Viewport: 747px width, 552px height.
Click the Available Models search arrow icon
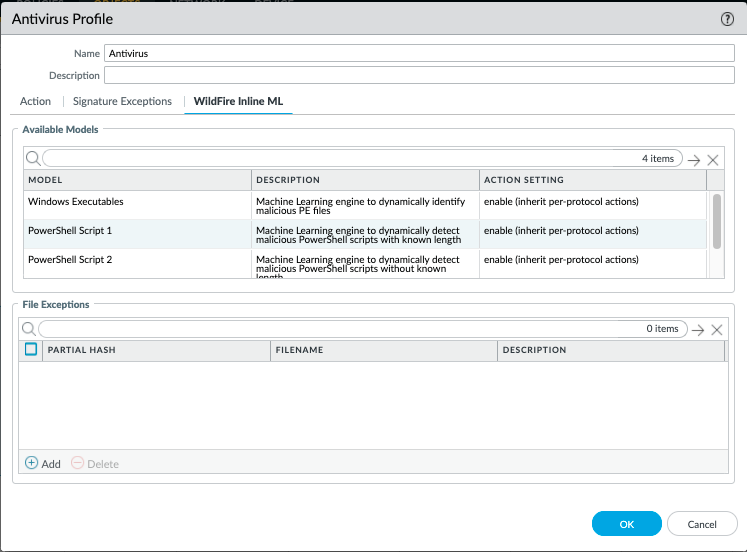pos(695,160)
